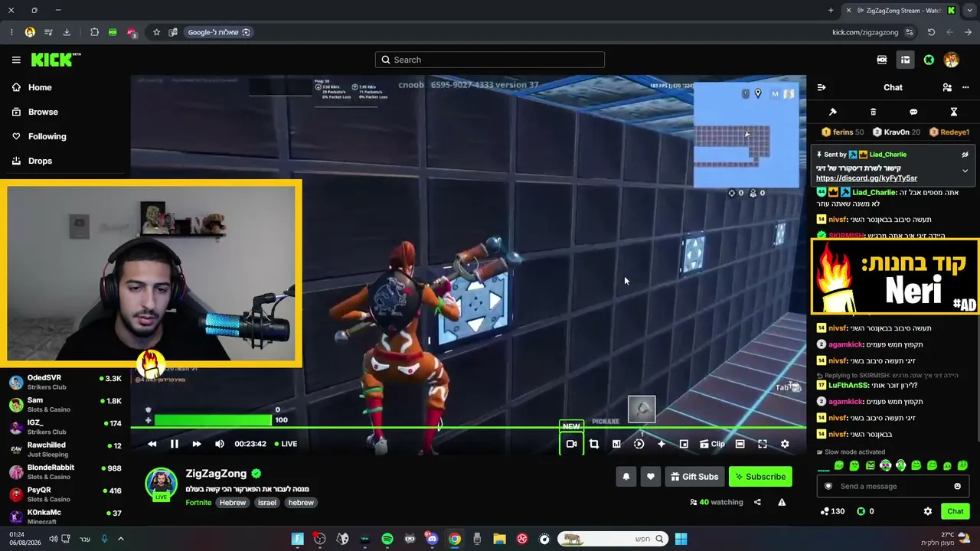Expand the pinned message chevron

coord(965,171)
